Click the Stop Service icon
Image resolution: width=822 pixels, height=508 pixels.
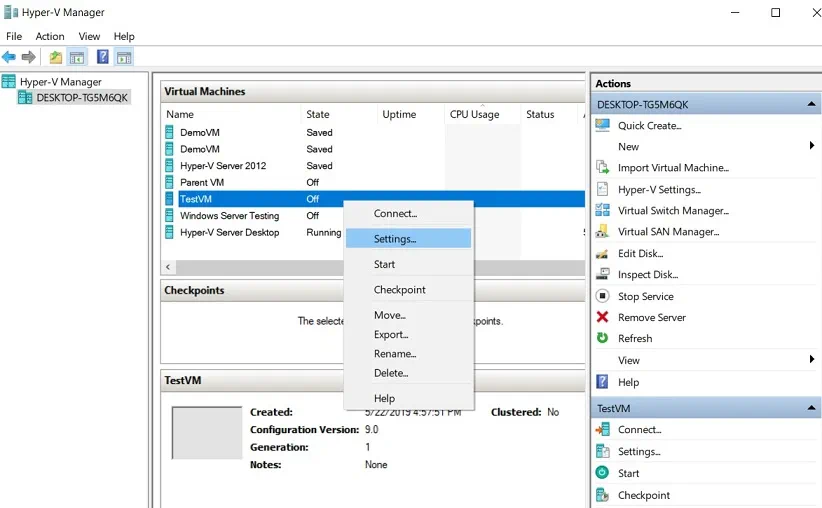tap(602, 296)
